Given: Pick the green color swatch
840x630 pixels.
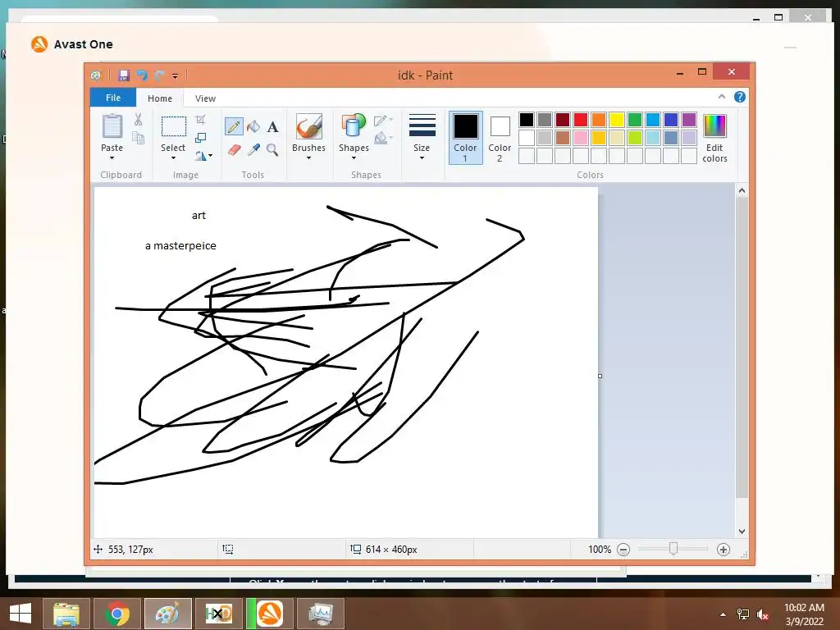Looking at the screenshot, I should click(x=635, y=120).
